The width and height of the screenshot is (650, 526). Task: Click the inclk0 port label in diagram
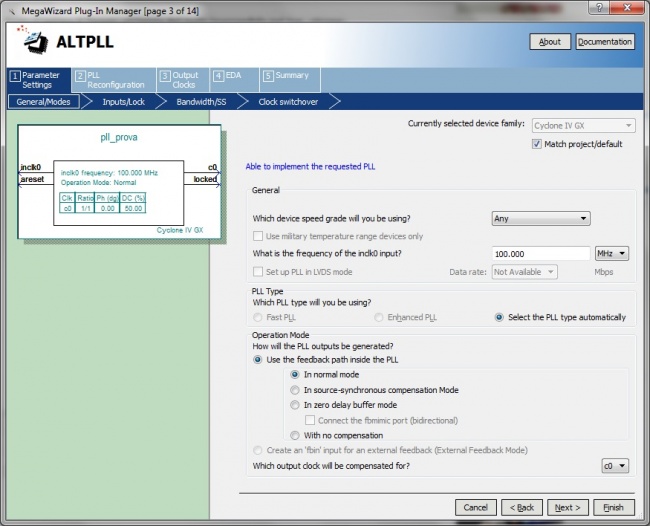pyautogui.click(x=31, y=167)
